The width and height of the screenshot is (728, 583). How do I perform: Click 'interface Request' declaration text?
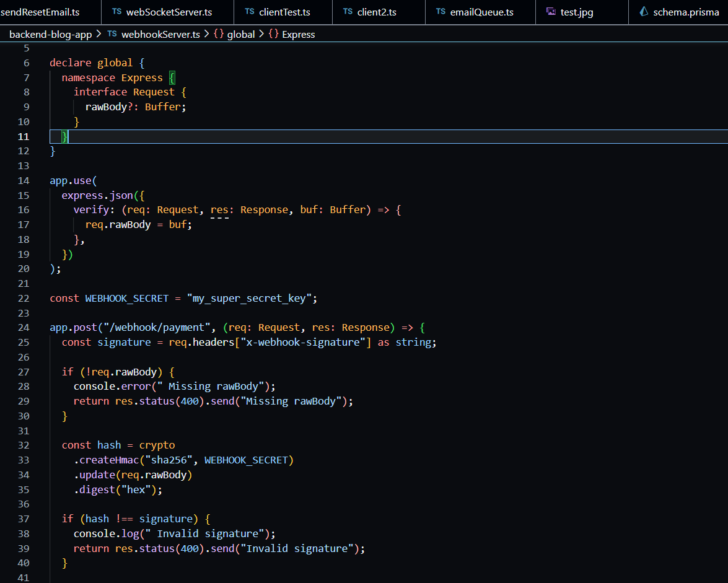tap(124, 92)
